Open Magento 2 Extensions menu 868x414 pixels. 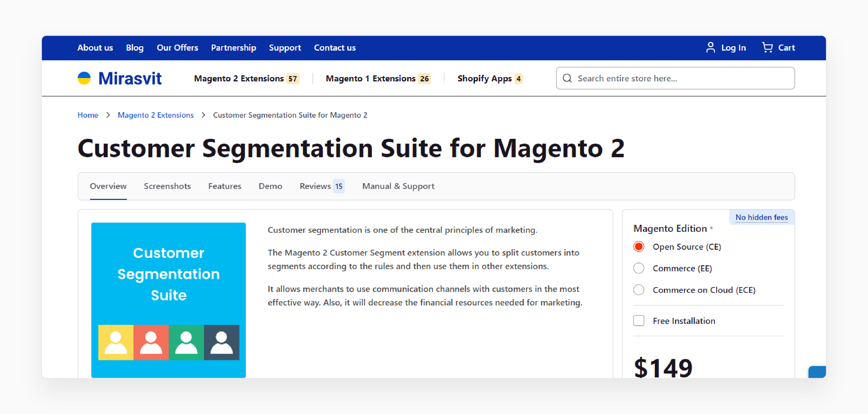(x=239, y=78)
